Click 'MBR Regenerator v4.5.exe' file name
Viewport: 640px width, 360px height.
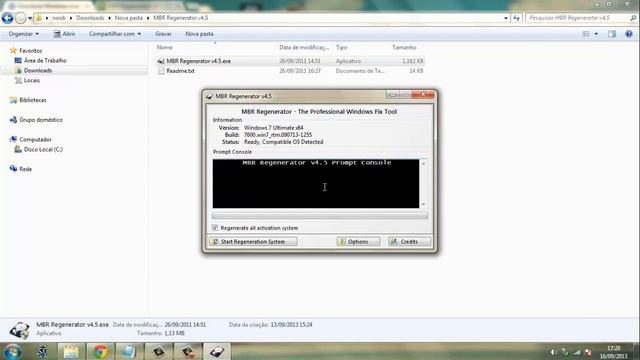point(198,61)
